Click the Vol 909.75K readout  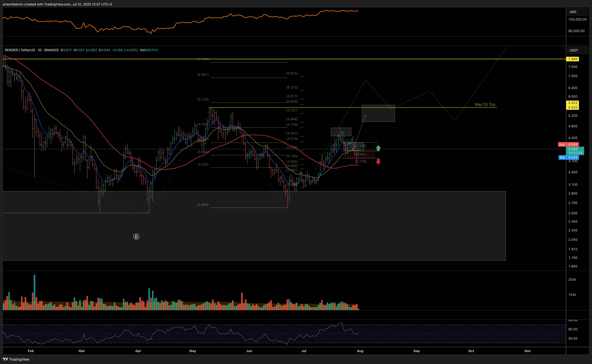pos(149,50)
